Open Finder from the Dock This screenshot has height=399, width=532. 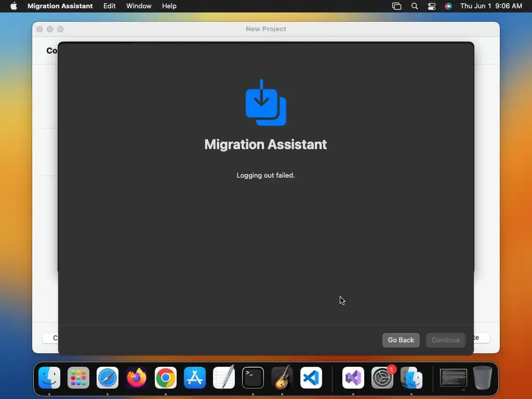click(49, 378)
